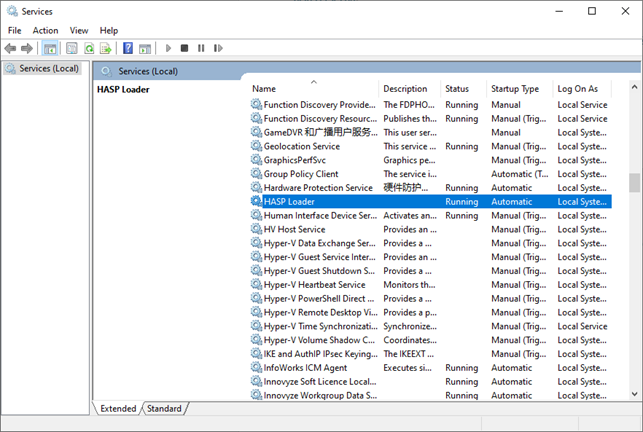Select Group Policy Client name
Viewport: 643px width, 432px height.
[x=301, y=174]
